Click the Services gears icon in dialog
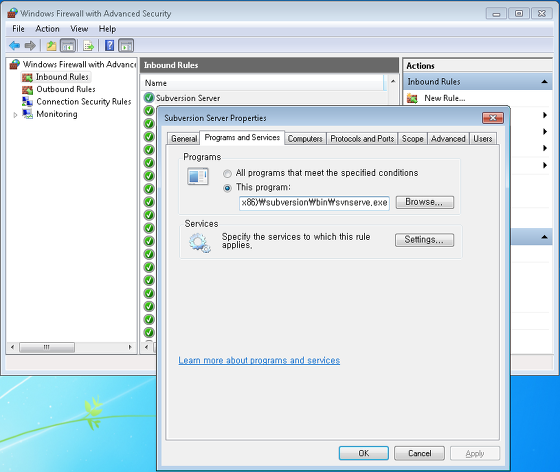Viewport: 560px width, 472px height. pyautogui.click(x=200, y=243)
